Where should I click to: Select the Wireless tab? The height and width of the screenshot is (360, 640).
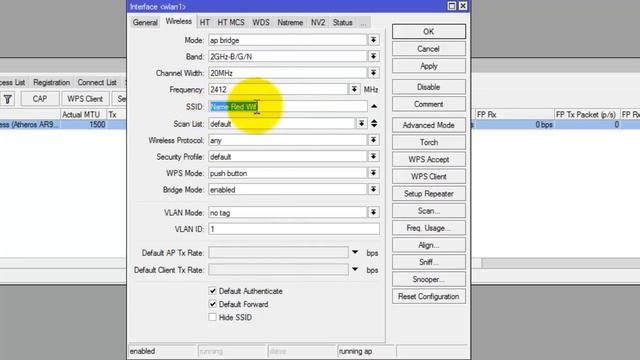(x=178, y=21)
